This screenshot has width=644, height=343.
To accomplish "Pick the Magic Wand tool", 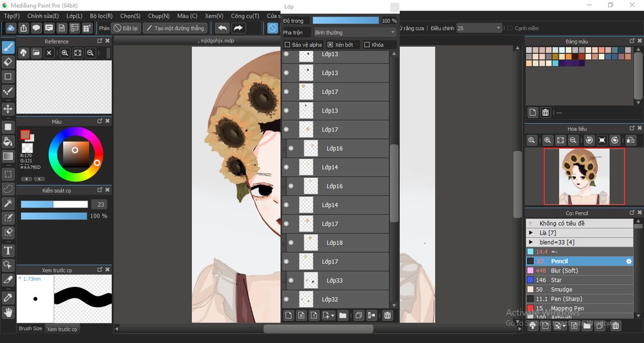I will [8, 203].
